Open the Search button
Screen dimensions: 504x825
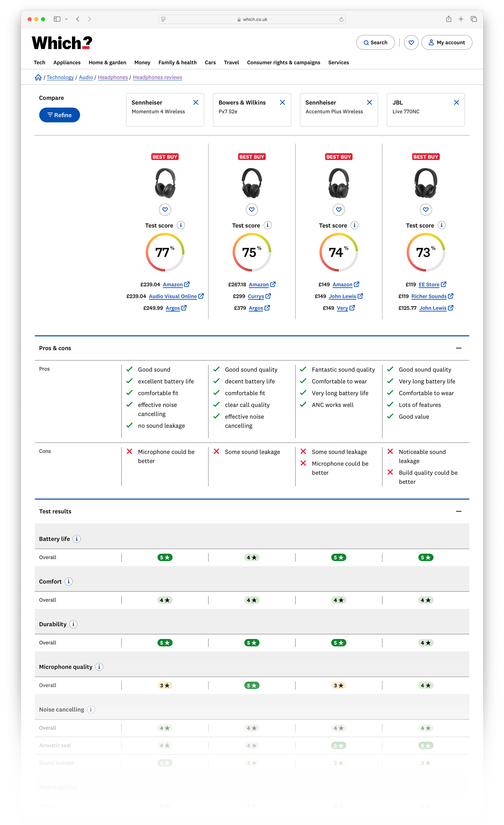click(375, 43)
